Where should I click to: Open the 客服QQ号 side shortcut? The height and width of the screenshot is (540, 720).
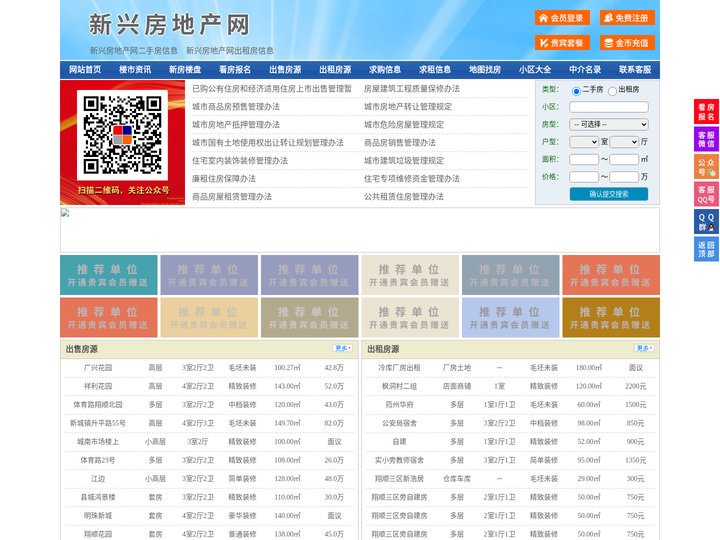click(x=706, y=194)
